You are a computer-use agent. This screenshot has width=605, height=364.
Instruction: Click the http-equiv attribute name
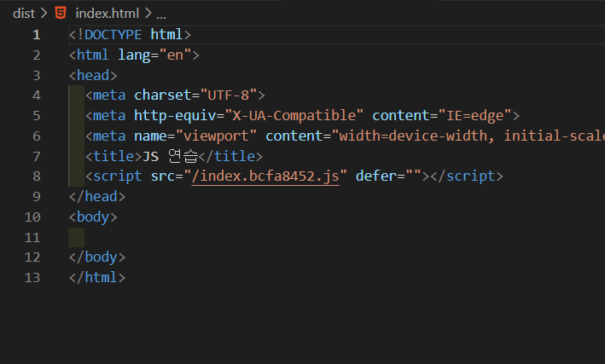point(175,116)
